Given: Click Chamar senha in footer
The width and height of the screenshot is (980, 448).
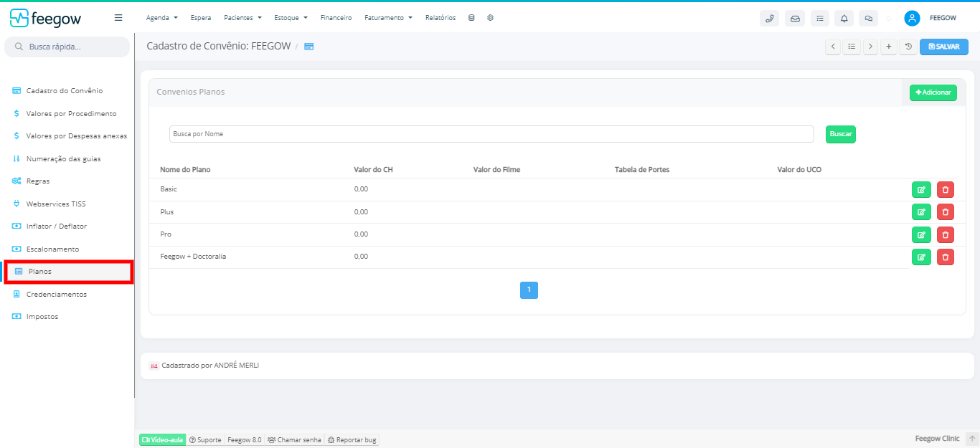Looking at the screenshot, I should pos(294,440).
